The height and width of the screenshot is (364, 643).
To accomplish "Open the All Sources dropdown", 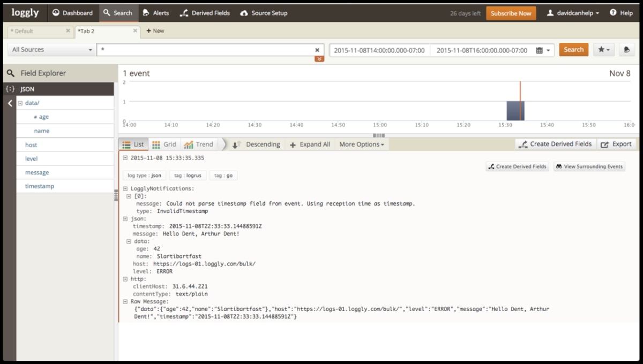I will coord(51,49).
